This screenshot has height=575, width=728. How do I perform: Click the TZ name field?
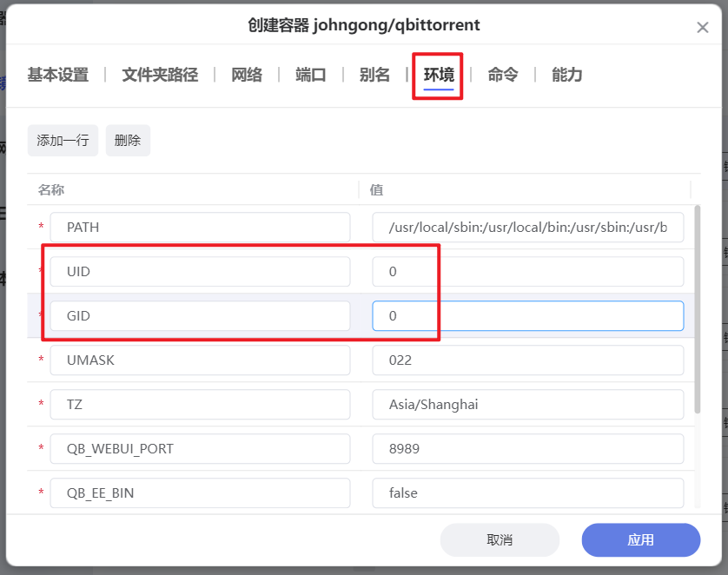[x=200, y=404]
